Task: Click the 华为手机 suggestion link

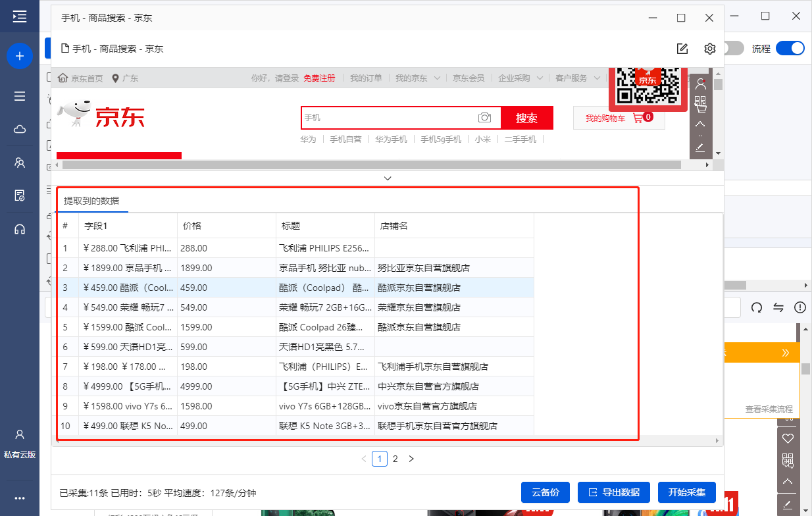Action: (x=391, y=140)
